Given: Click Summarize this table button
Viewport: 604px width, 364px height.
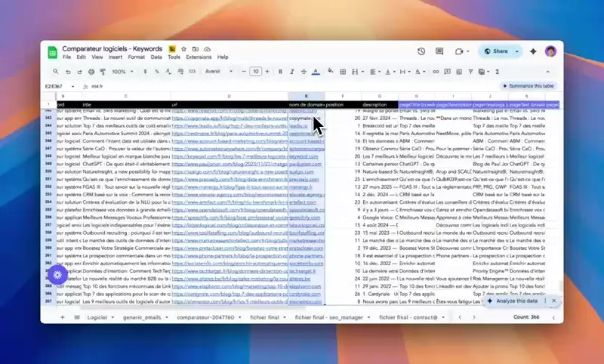Looking at the screenshot, I should (x=528, y=86).
